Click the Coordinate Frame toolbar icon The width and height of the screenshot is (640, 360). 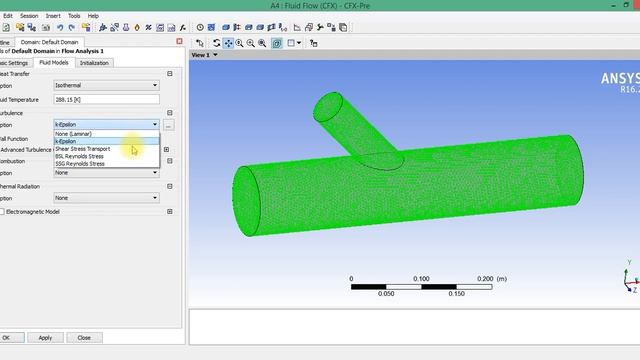coord(103,27)
